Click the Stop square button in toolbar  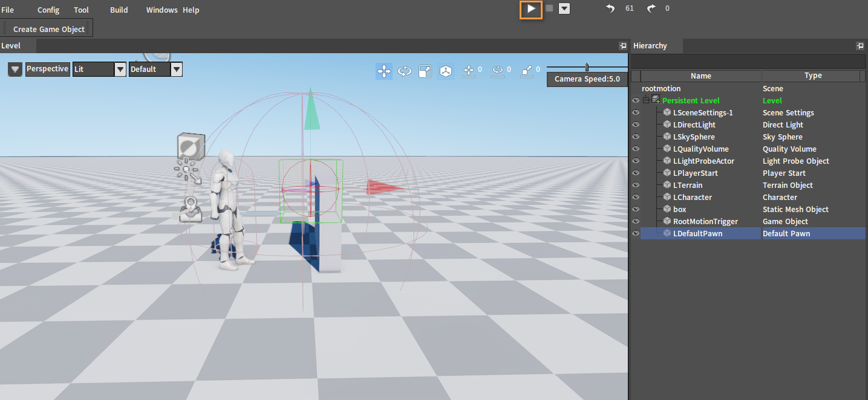tap(549, 8)
